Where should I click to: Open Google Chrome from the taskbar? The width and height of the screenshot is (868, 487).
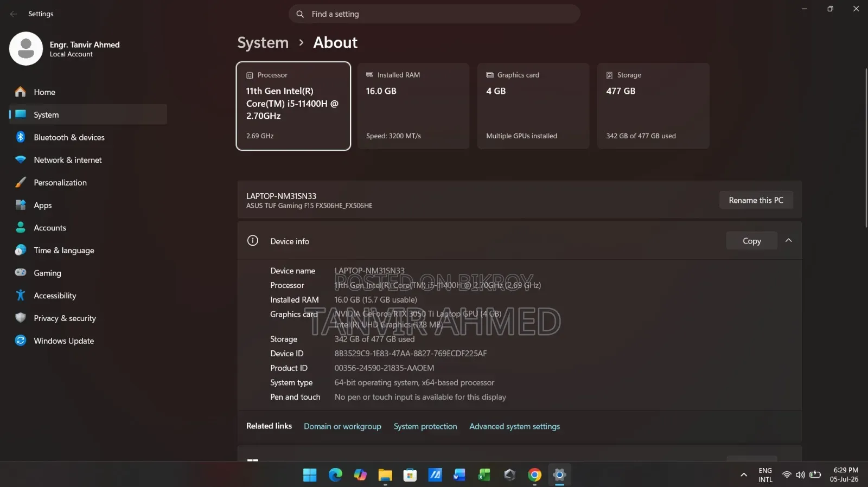point(534,475)
